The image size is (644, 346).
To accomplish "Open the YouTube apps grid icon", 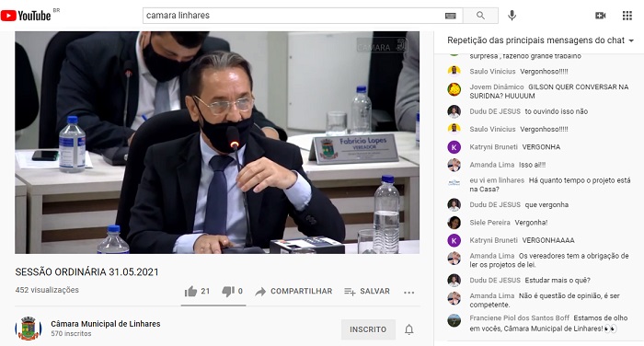I will tap(627, 16).
